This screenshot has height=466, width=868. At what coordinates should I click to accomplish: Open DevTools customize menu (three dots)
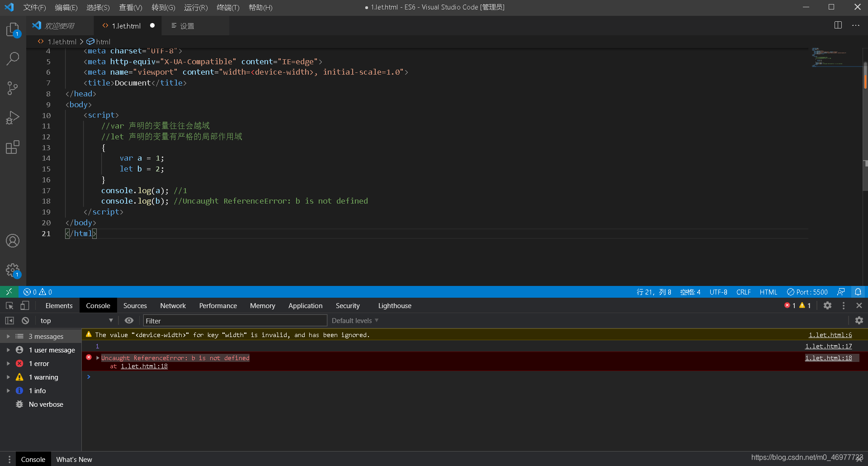tap(844, 306)
